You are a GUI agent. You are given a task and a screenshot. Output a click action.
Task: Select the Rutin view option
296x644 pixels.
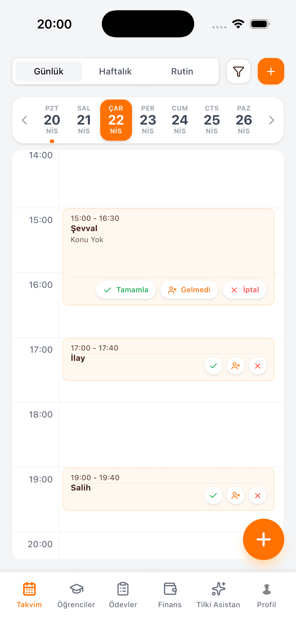tap(182, 71)
